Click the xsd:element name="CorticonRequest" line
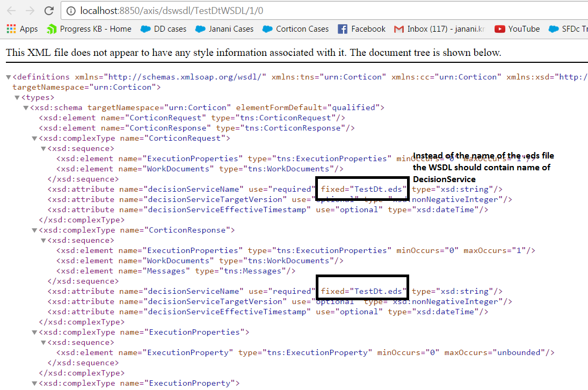 tap(192, 118)
